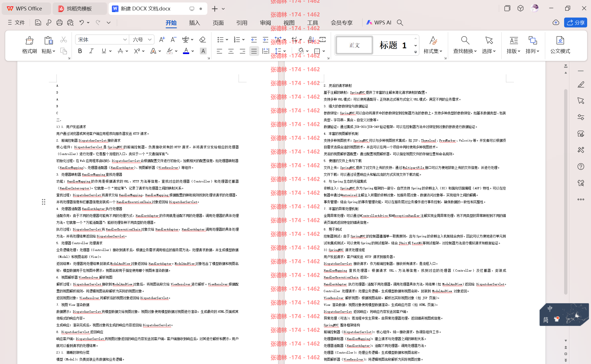The image size is (591, 364).
Task: Toggle Bold formatting
Action: (80, 51)
